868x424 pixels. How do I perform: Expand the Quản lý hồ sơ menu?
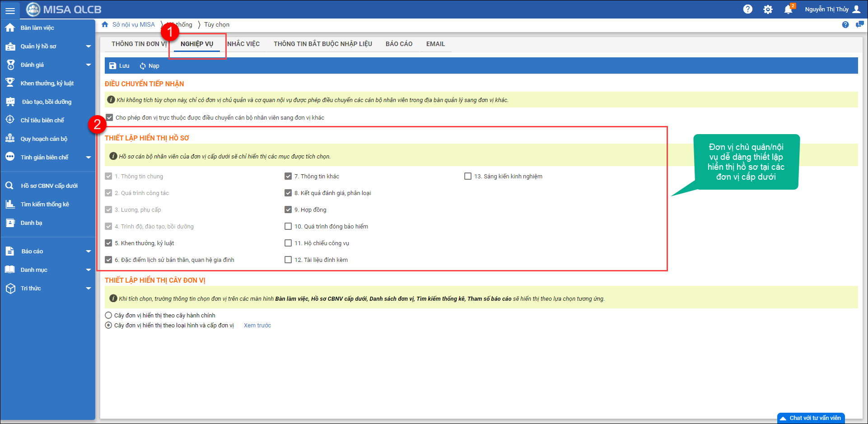(x=88, y=46)
